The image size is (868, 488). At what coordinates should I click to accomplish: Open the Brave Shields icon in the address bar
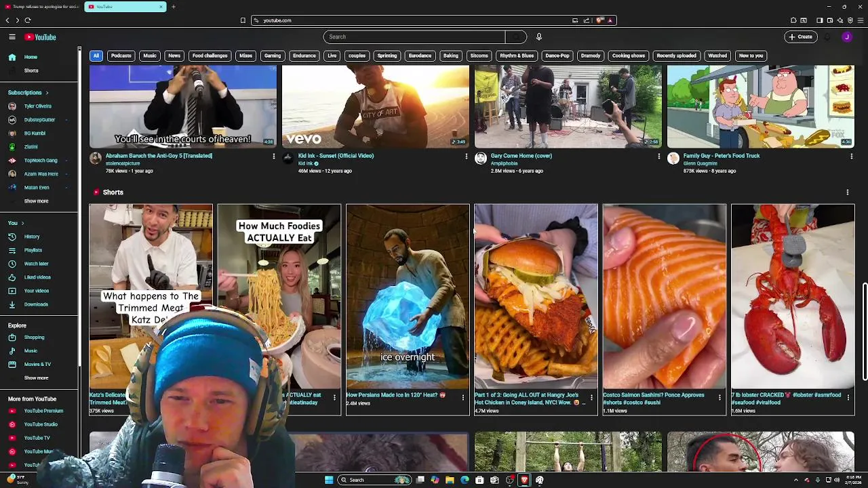pyautogui.click(x=599, y=20)
